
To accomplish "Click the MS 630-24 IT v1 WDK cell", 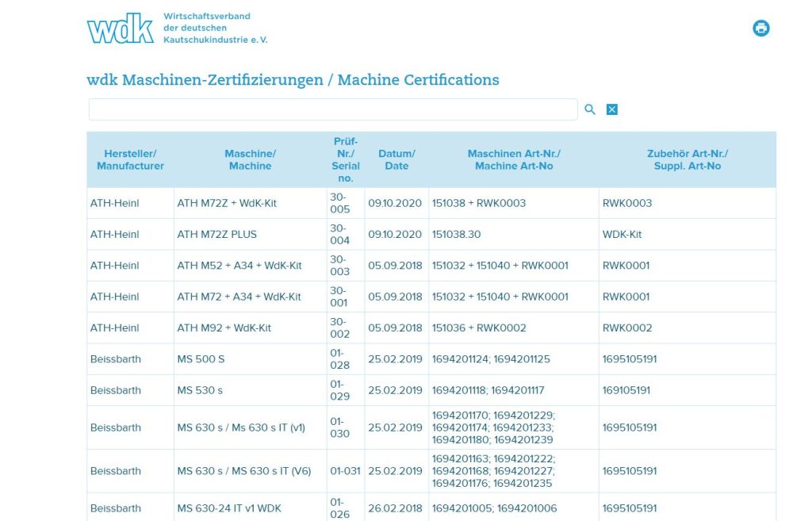I will point(229,508).
